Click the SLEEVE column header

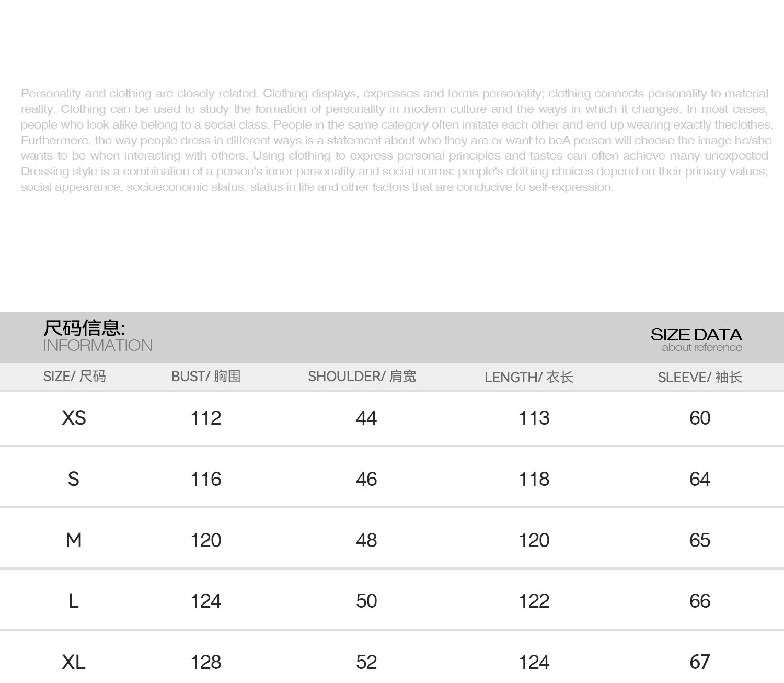699,377
